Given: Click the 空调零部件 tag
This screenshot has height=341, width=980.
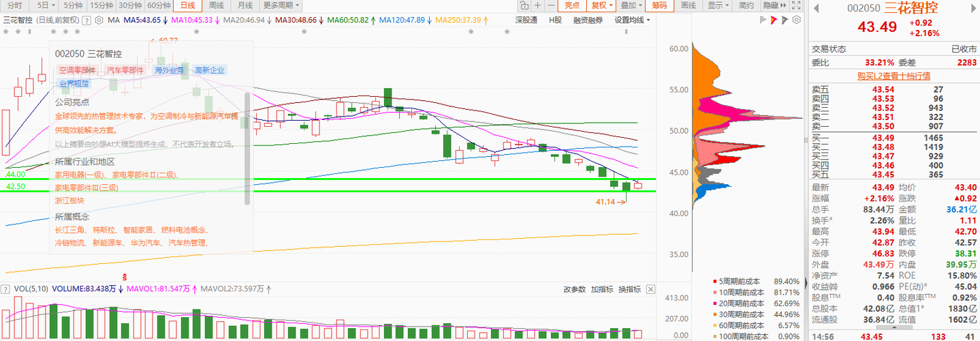Looking at the screenshot, I should (x=77, y=70).
